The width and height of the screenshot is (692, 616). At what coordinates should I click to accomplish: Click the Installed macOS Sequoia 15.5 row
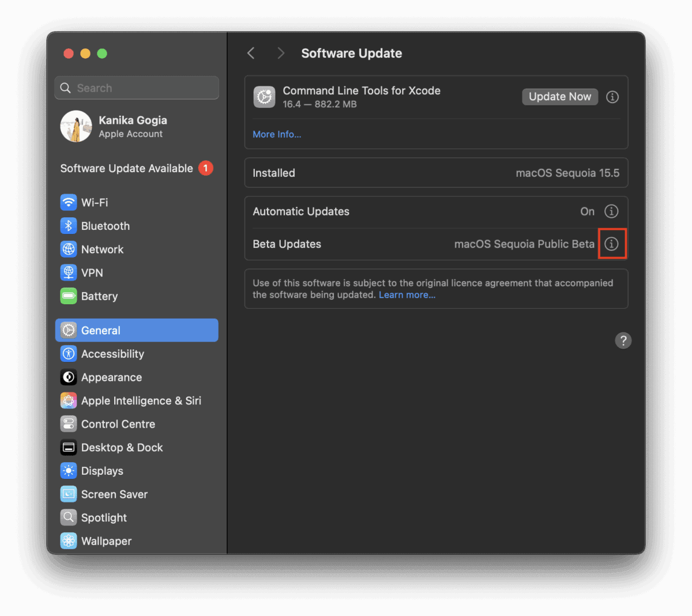pos(436,173)
